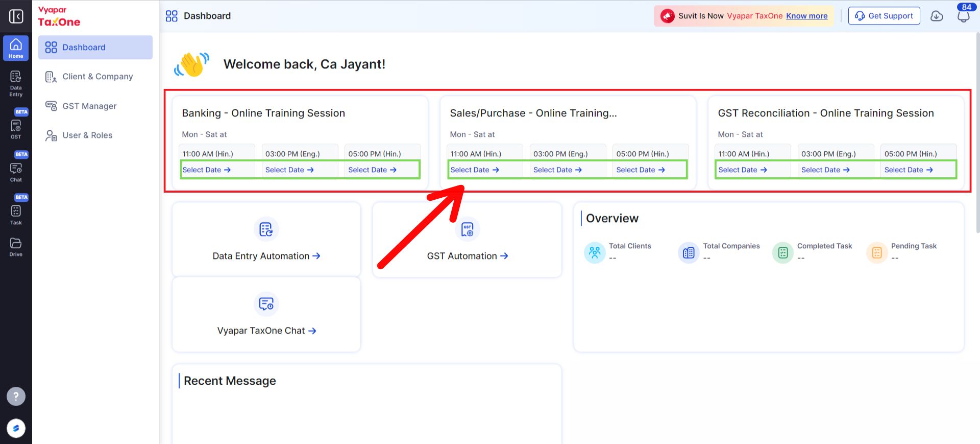
Task: Click the Total Clients icon
Action: click(x=595, y=252)
